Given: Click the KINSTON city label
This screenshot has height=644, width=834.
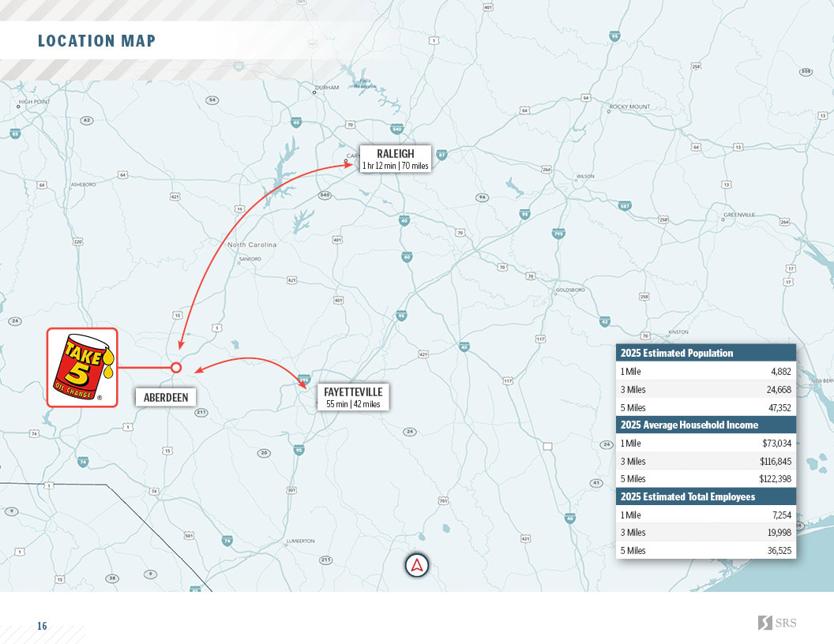Looking at the screenshot, I should click(x=678, y=332).
